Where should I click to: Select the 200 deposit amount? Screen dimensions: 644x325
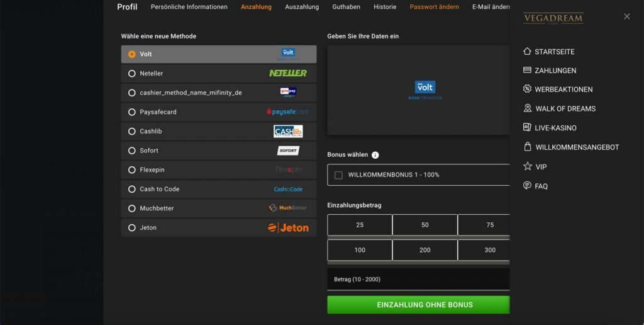425,250
